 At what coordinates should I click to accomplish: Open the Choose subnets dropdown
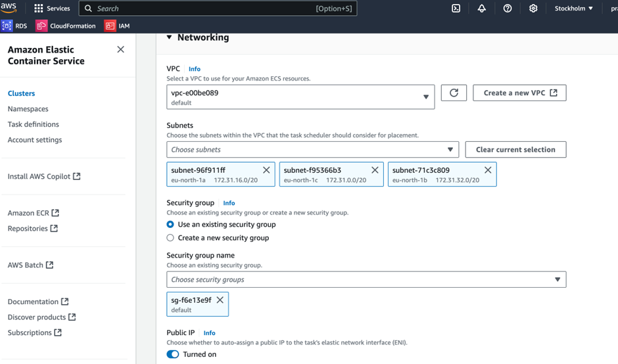coord(312,150)
